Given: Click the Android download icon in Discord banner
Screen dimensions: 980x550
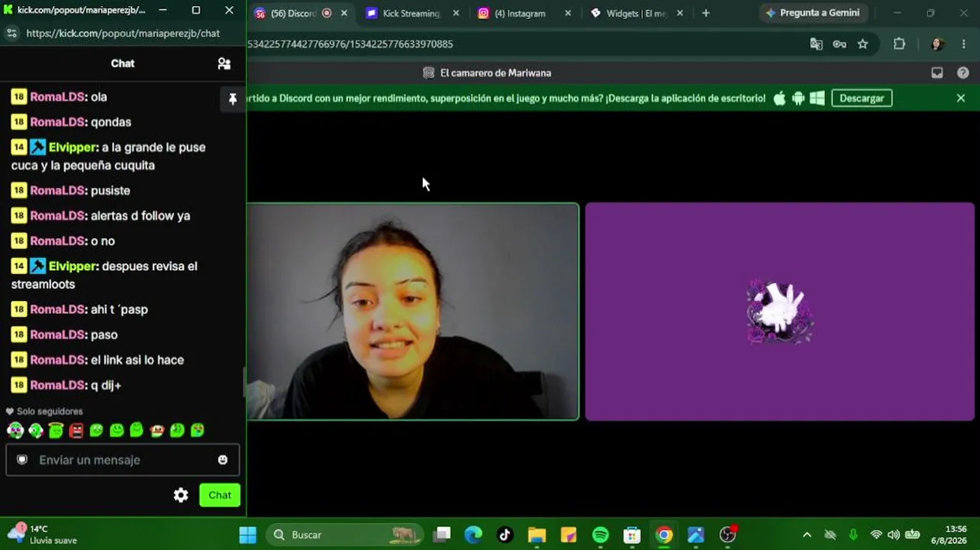Looking at the screenshot, I should pyautogui.click(x=798, y=99).
